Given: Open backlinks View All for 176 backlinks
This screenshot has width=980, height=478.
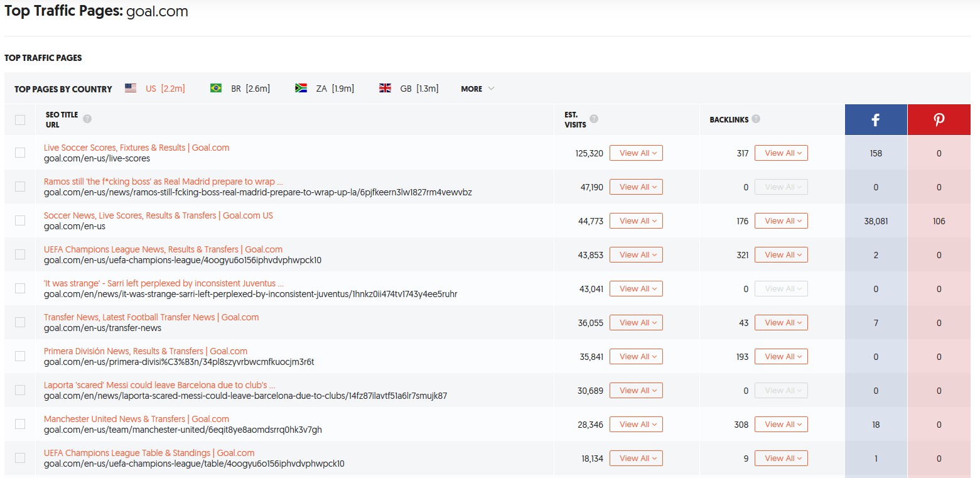Looking at the screenshot, I should 781,221.
